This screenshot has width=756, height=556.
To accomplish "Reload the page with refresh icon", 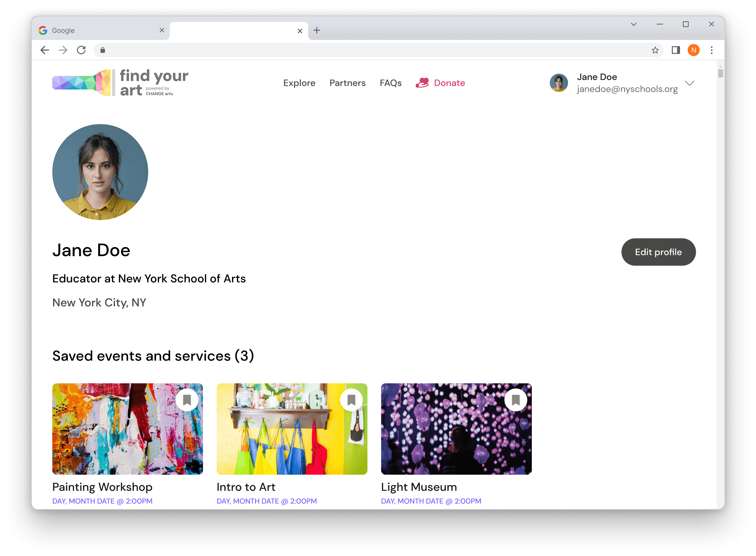I will (81, 51).
